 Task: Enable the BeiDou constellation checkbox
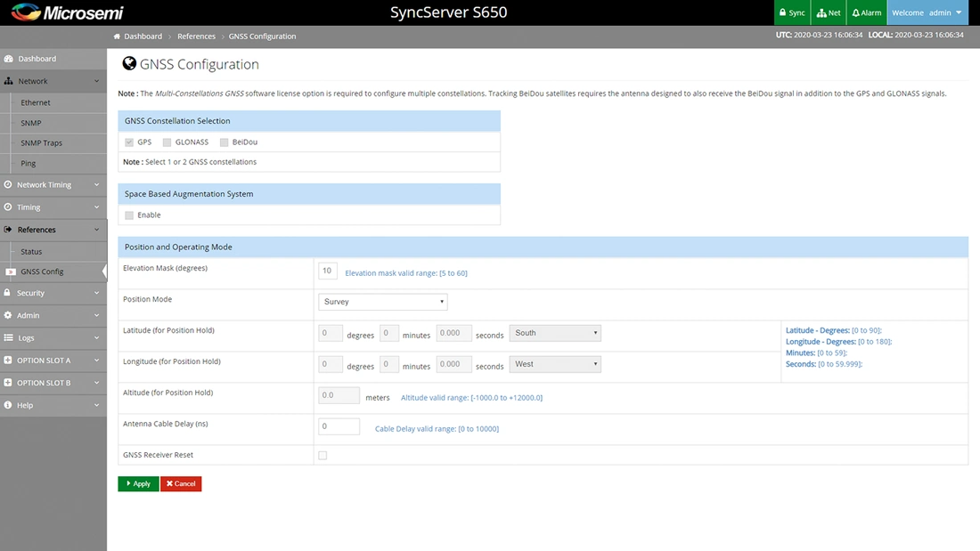[224, 142]
